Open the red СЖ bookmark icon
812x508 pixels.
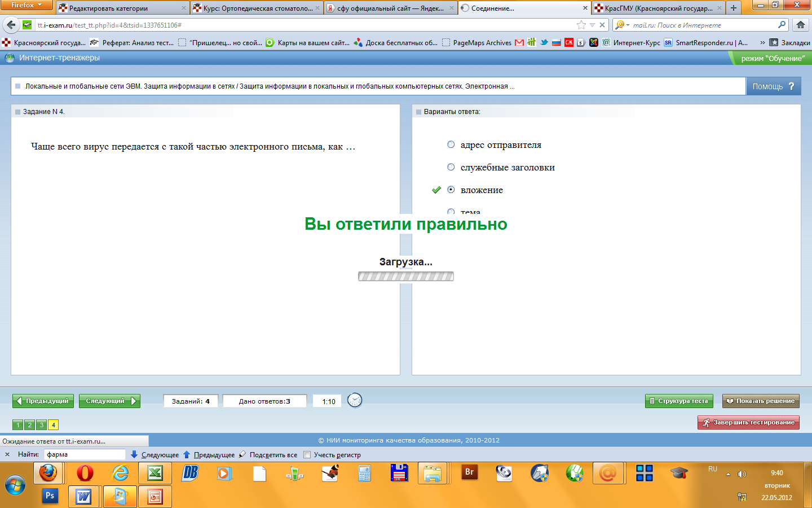(x=569, y=42)
